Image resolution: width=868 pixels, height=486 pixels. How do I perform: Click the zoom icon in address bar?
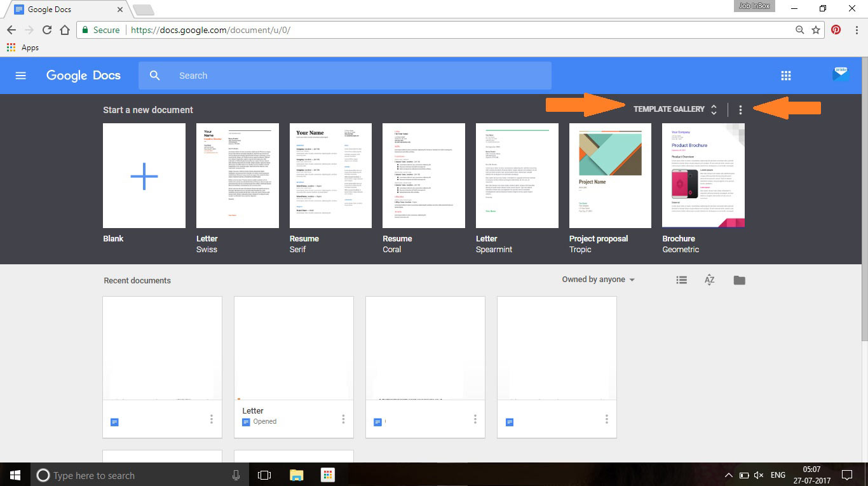click(x=799, y=30)
